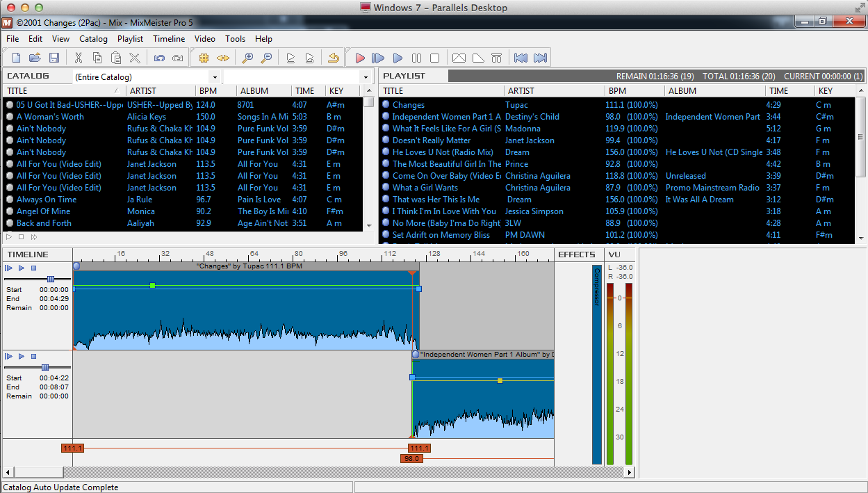Open the Catalog menu

pos(93,39)
